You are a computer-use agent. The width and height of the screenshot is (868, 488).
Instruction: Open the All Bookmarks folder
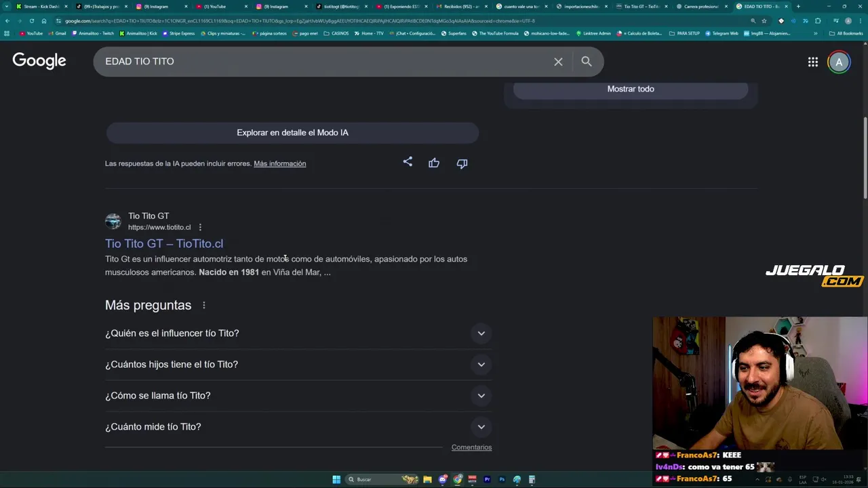pos(846,33)
